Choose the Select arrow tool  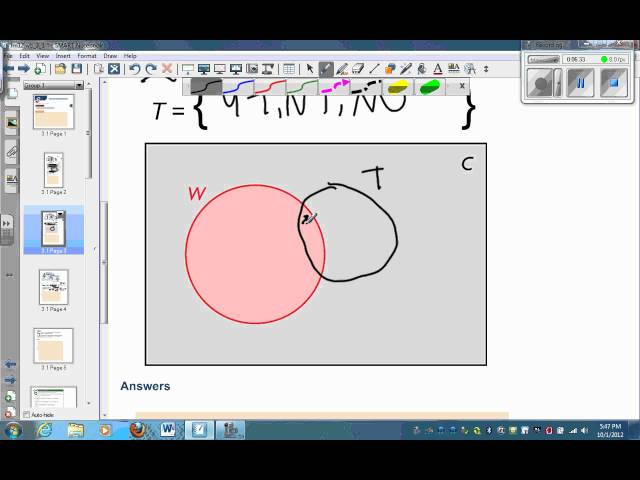tap(310, 69)
